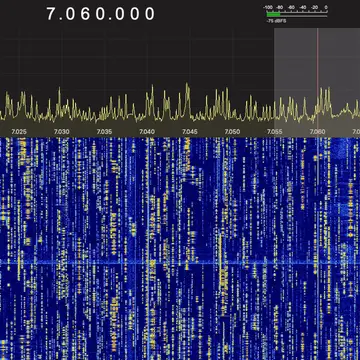Viewport: 360px width, 360px height.
Task: Tune to the 7.040 frequency scale label
Action: click(147, 132)
